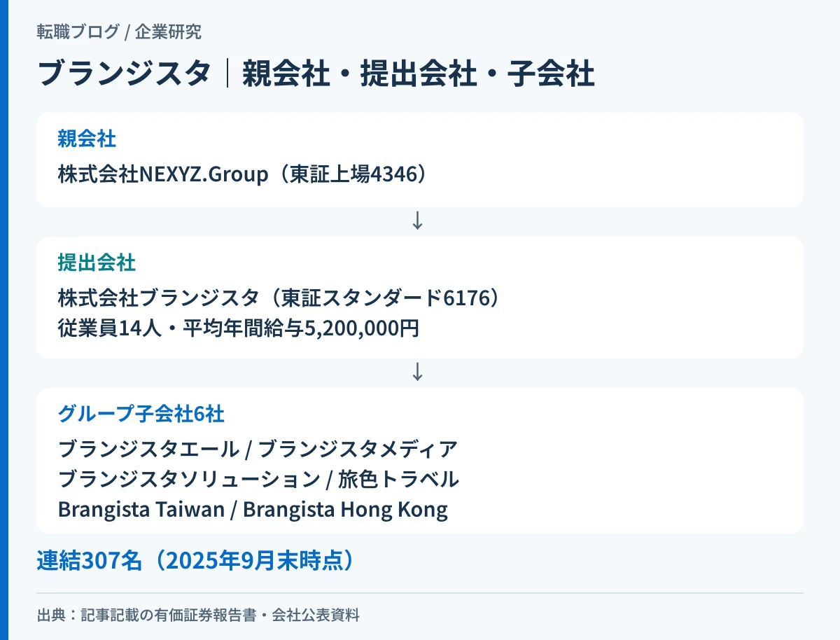This screenshot has width=840, height=640.
Task: Click the line Brangista Taiwan / Brangista Hong Kong
Action: 253,510
